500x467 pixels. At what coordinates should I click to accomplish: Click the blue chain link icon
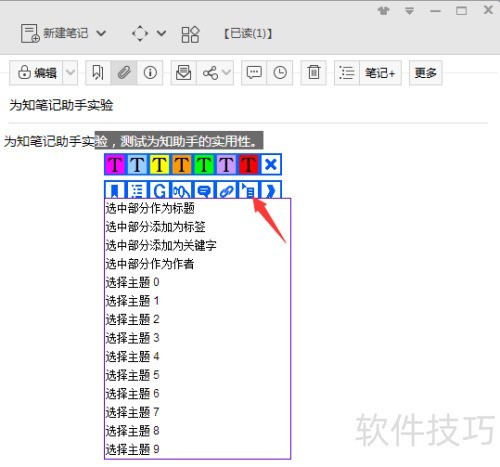tap(226, 190)
